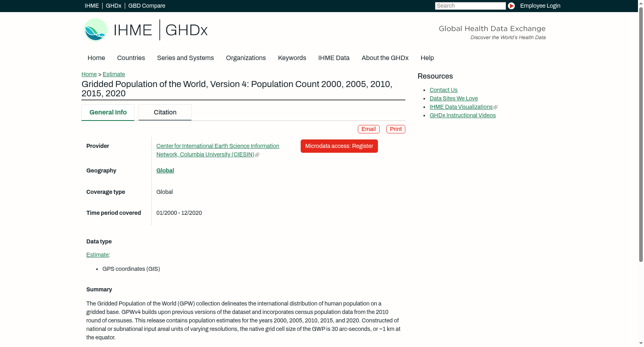Open the IHME link in top bar

tap(92, 6)
